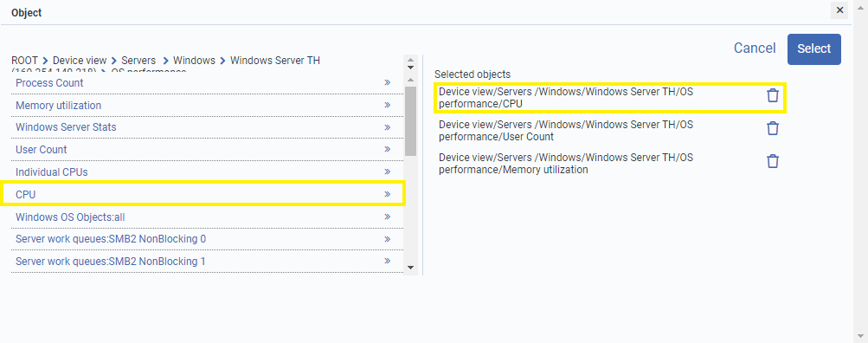Image resolution: width=868 pixels, height=343 pixels.
Task: Click breadcrumb scroll down arrow
Action: pyautogui.click(x=410, y=68)
